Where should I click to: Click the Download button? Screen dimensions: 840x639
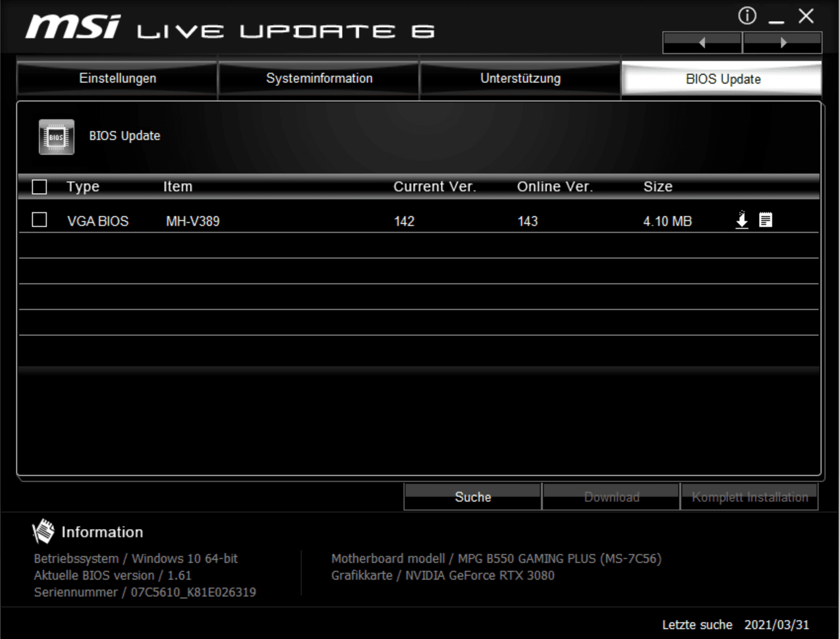click(x=611, y=497)
